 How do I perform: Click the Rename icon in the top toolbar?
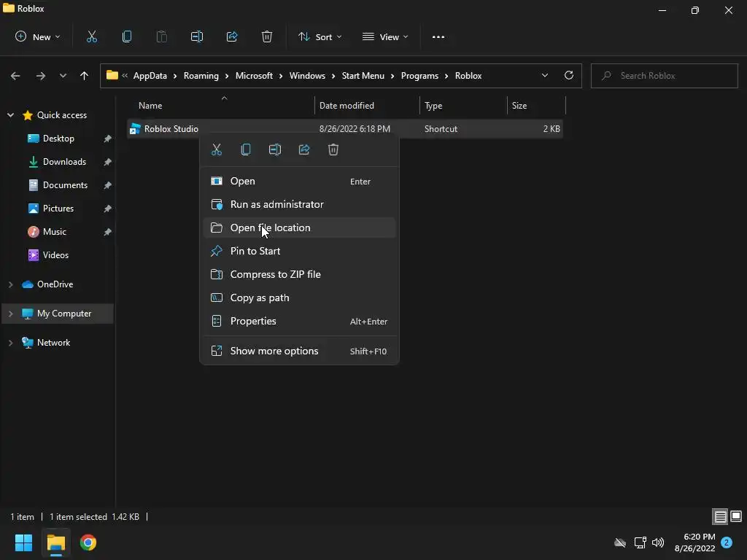pos(197,36)
